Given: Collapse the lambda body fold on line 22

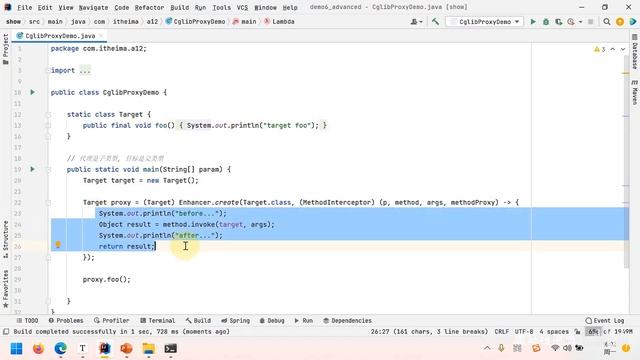Looking at the screenshot, I should pos(48,202).
